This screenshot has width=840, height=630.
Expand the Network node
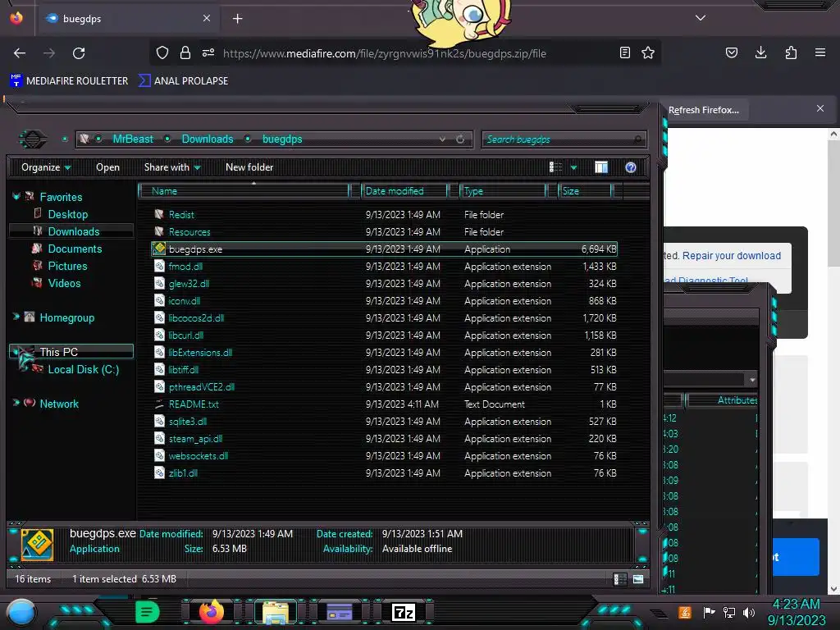tap(16, 403)
